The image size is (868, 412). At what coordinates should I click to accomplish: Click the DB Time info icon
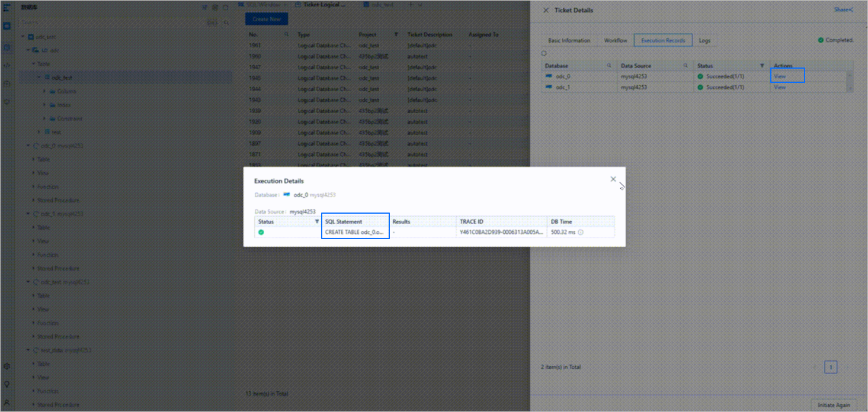[x=581, y=233]
